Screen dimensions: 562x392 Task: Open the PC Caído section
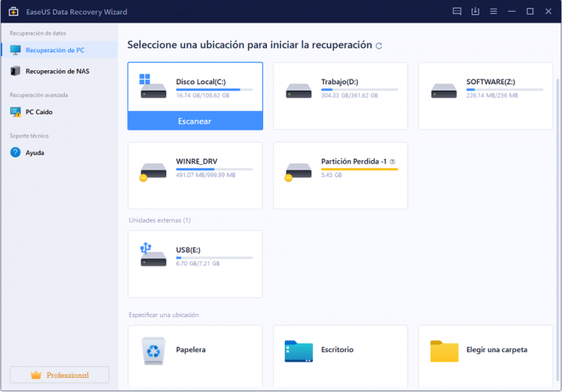pos(39,112)
